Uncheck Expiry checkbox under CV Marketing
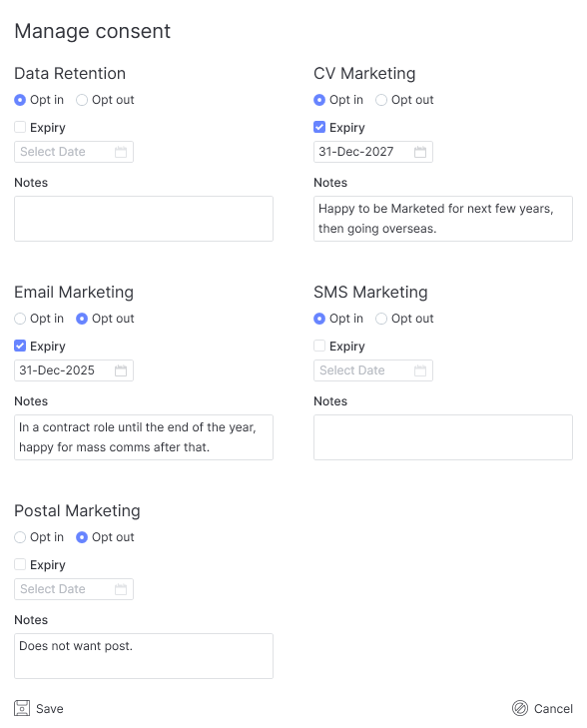The image size is (587, 728). [319, 127]
